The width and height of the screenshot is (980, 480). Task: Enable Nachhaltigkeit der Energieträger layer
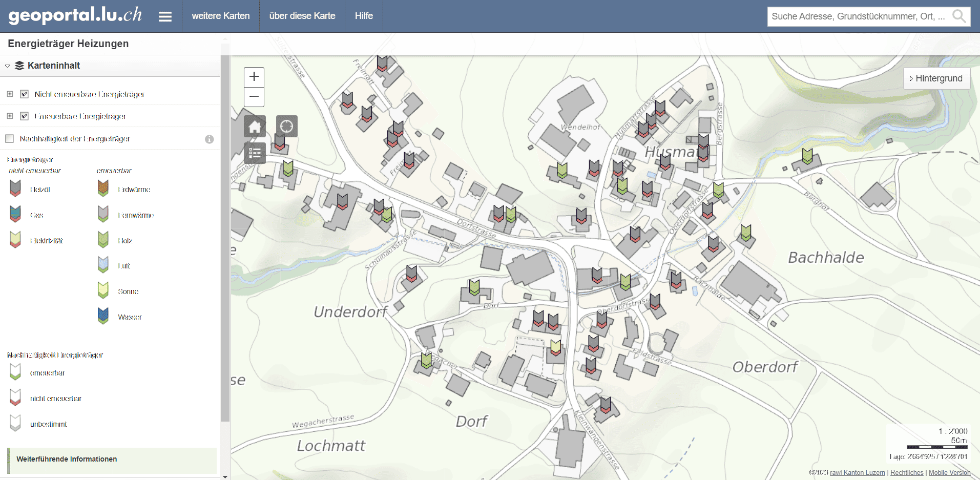[9, 139]
